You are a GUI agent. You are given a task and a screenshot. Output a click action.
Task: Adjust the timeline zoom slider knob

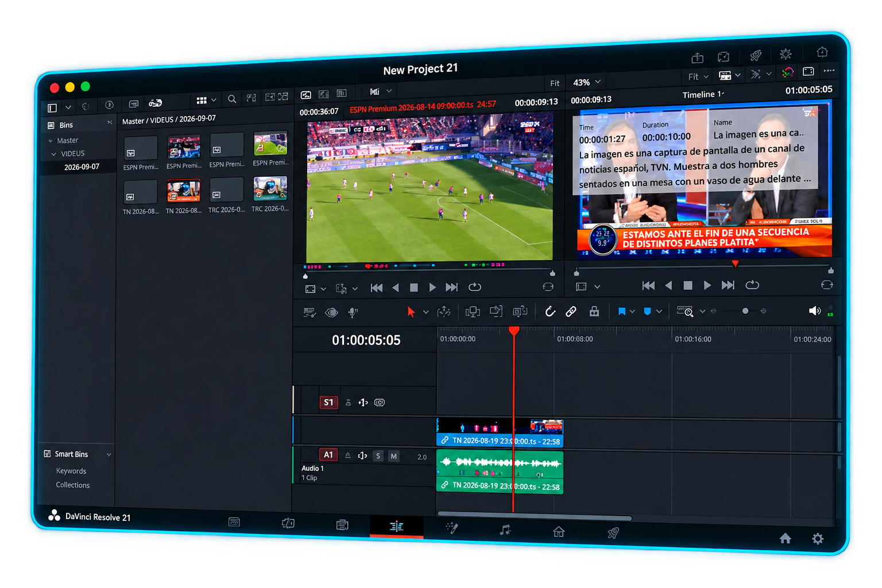point(745,311)
